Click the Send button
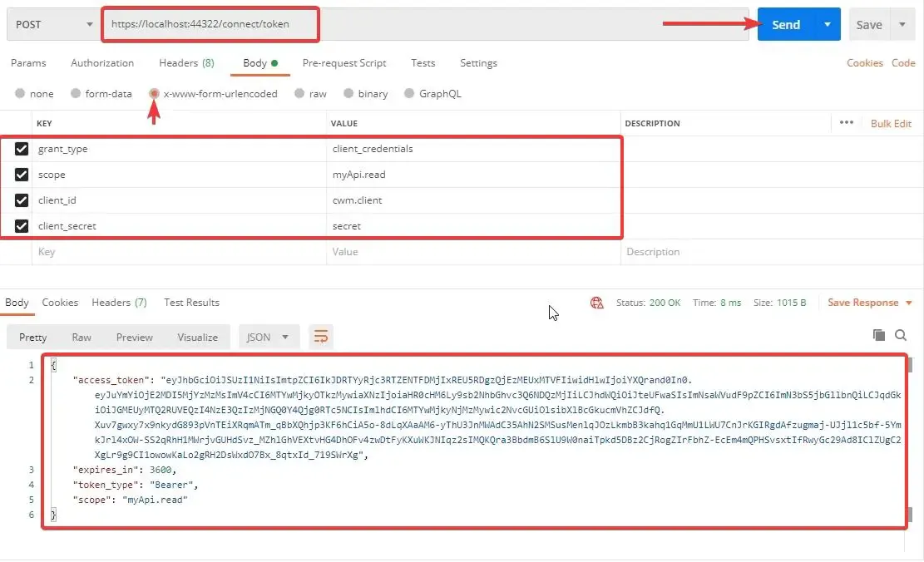Screen dimensions: 924x562 (785, 24)
